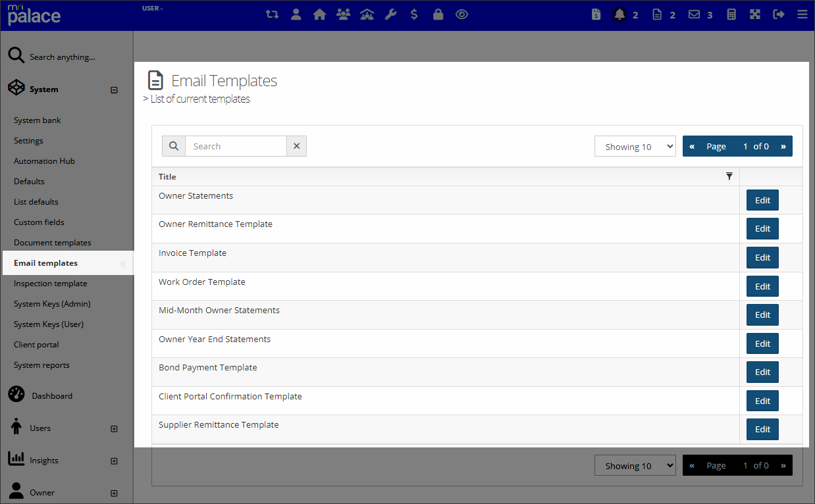Edit the Owner Remittance Template

coord(762,228)
